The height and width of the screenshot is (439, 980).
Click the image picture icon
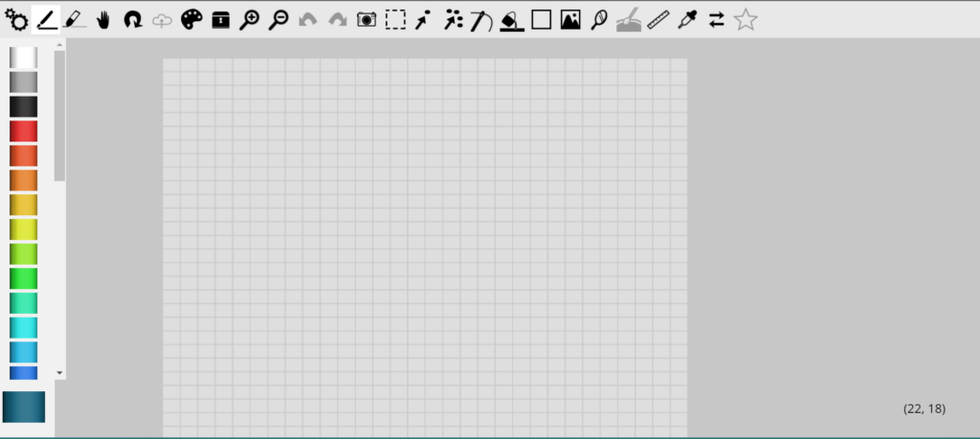click(x=570, y=20)
